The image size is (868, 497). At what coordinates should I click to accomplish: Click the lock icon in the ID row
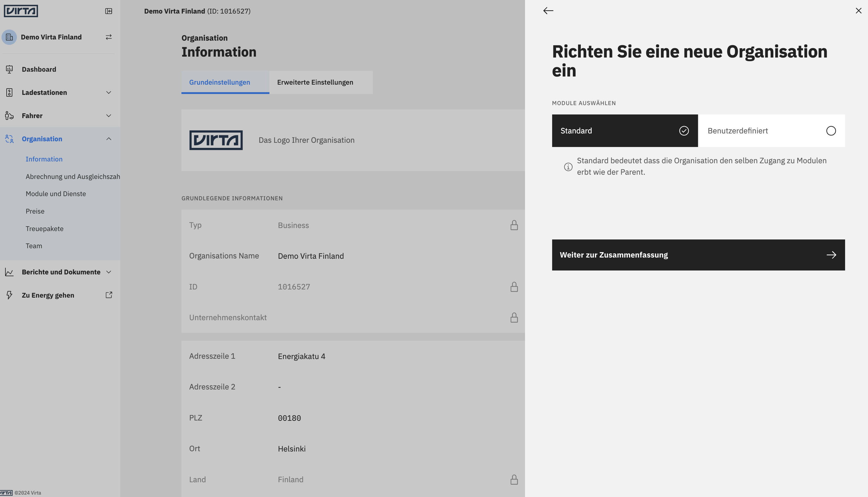pos(514,287)
